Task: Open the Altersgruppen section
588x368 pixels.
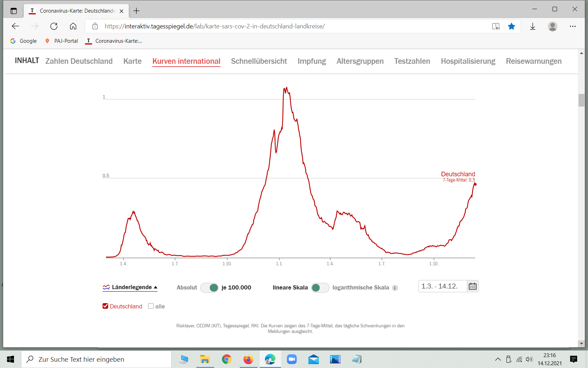Action: click(360, 61)
